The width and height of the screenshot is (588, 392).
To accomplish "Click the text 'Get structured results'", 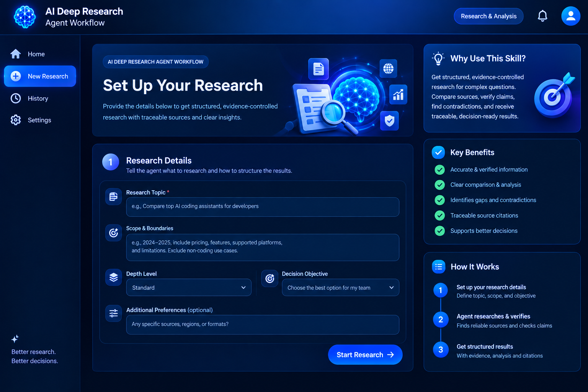I will pyautogui.click(x=485, y=346).
